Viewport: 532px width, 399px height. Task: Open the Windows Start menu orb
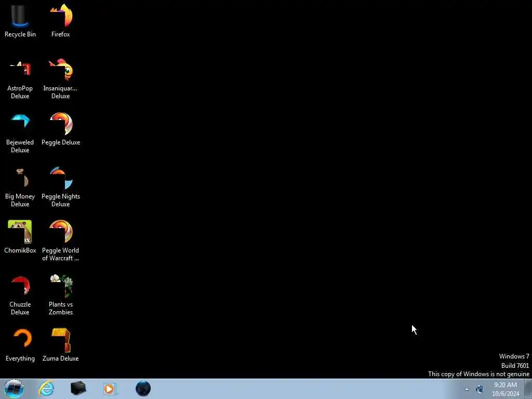pyautogui.click(x=14, y=389)
